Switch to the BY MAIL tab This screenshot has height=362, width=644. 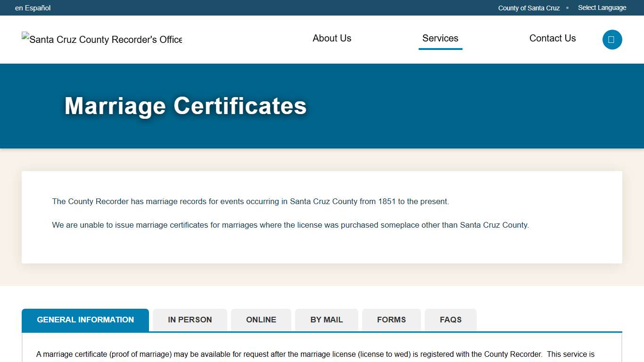point(326,320)
